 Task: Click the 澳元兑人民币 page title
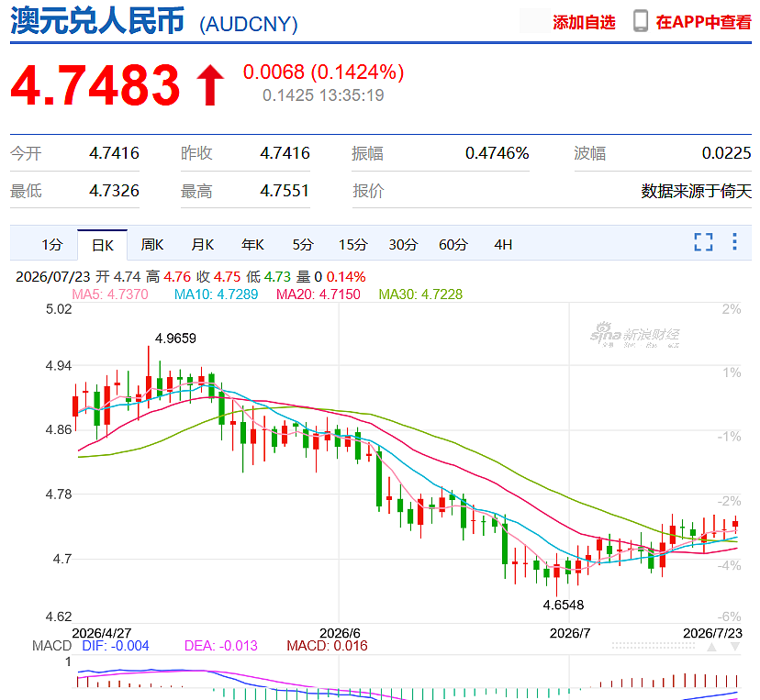(x=97, y=21)
